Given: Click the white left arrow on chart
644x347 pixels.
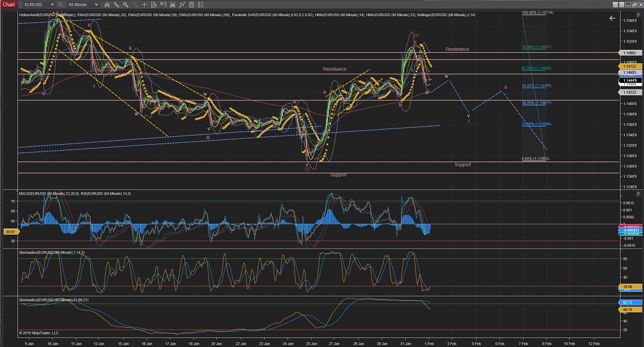Looking at the screenshot, I should [x=612, y=18].
